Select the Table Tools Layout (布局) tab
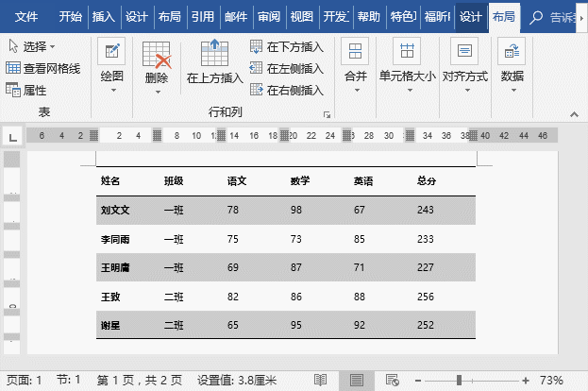Image resolution: width=588 pixels, height=391 pixels. click(504, 17)
